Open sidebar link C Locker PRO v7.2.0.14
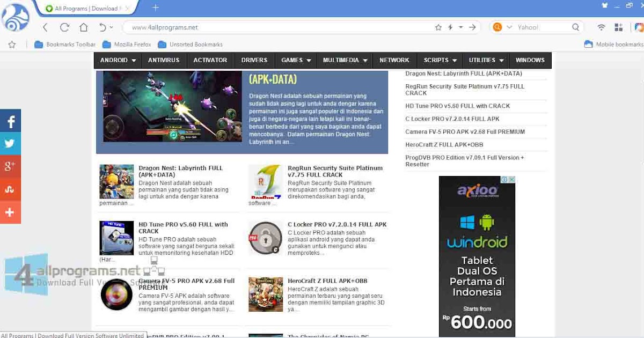 pyautogui.click(x=452, y=119)
